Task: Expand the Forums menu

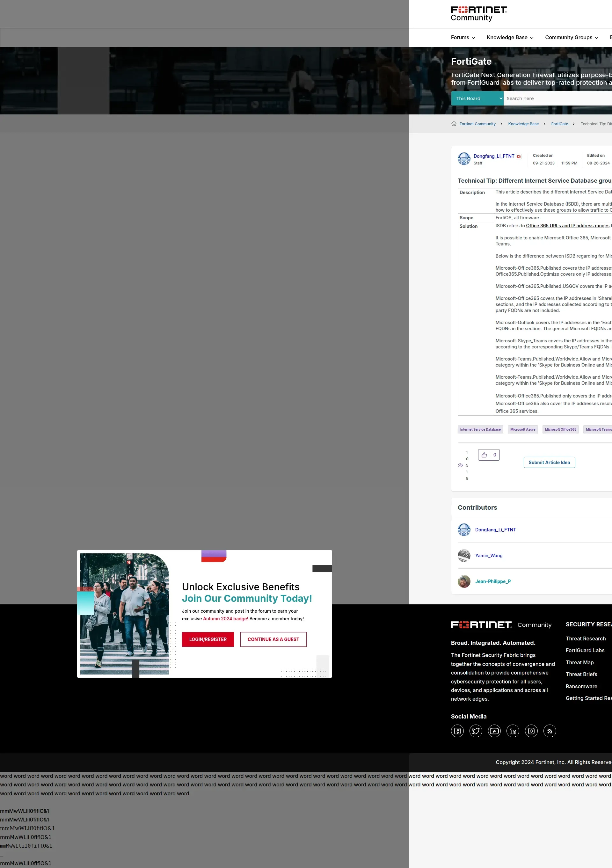Action: 463,37
